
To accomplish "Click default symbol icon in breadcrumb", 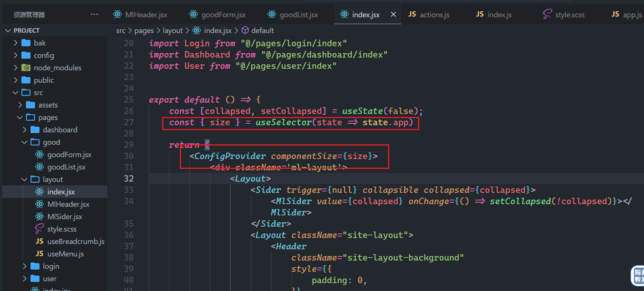I will [x=245, y=30].
